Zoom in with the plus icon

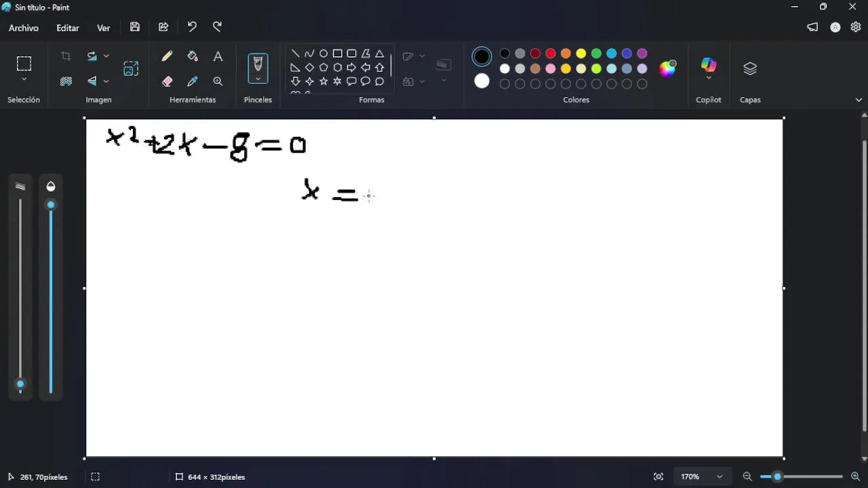pos(855,477)
